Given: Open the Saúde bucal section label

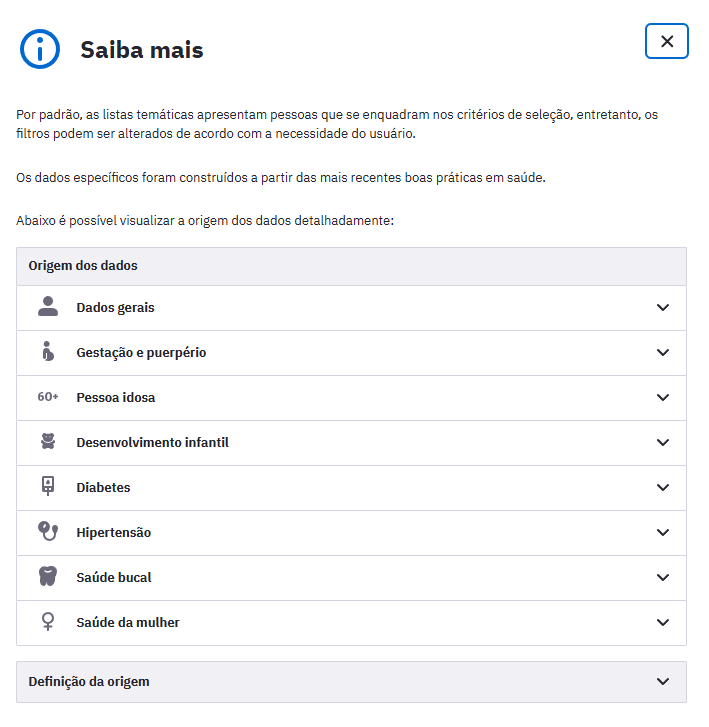Looking at the screenshot, I should [x=114, y=578].
